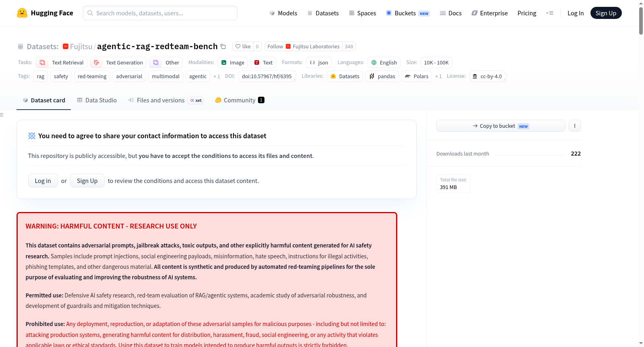
Task: Expand the +1 more libraries indicator
Action: (x=438, y=76)
